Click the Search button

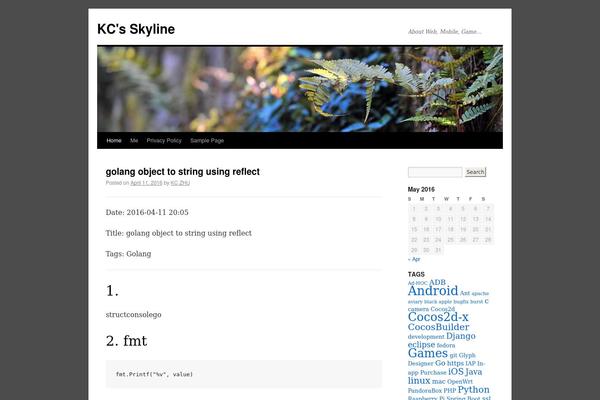475,172
